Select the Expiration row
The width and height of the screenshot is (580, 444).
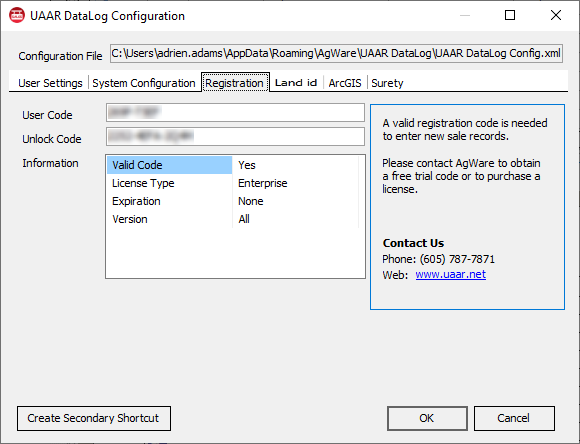(233, 201)
